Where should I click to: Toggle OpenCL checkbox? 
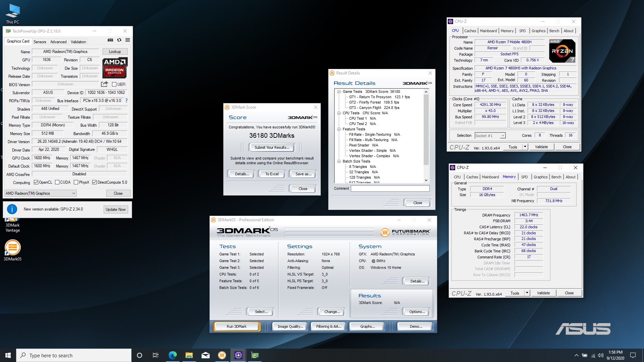point(36,182)
